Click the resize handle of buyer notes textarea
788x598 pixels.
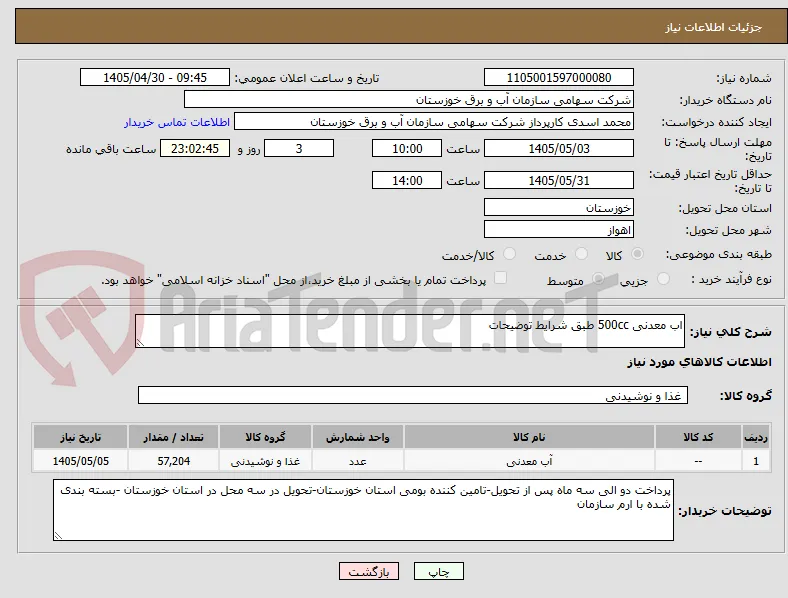[58, 536]
